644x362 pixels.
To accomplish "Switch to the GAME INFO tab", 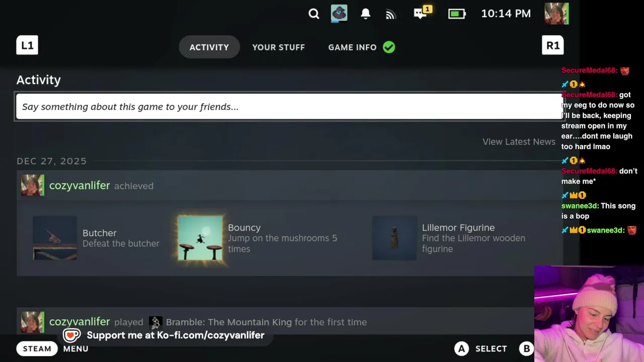I will tap(352, 47).
